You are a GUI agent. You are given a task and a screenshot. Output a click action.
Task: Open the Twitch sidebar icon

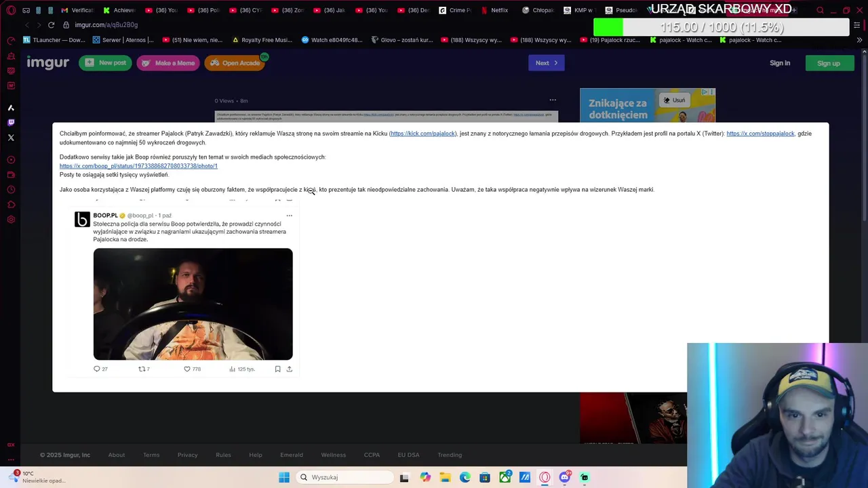11,123
